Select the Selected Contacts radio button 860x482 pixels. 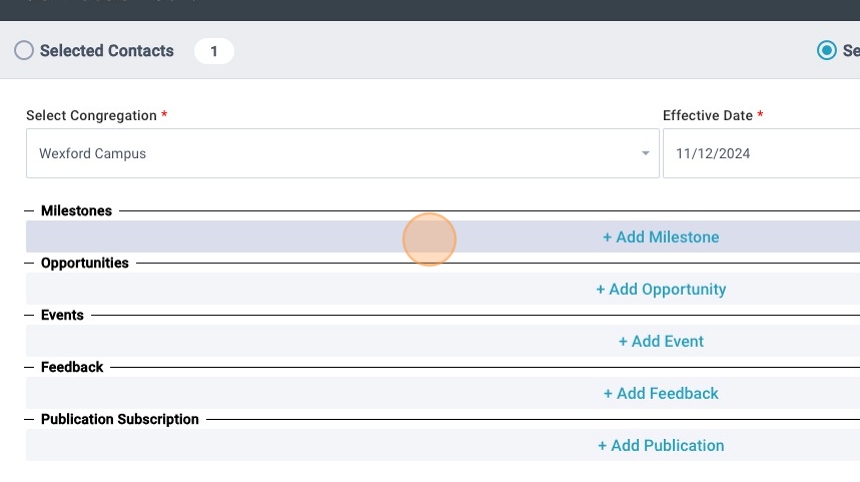24,51
